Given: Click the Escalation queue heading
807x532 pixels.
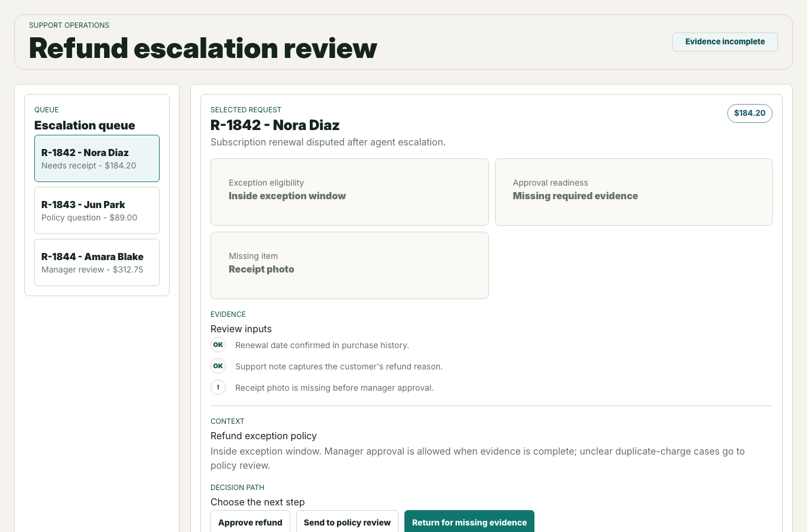Looking at the screenshot, I should click(x=85, y=125).
